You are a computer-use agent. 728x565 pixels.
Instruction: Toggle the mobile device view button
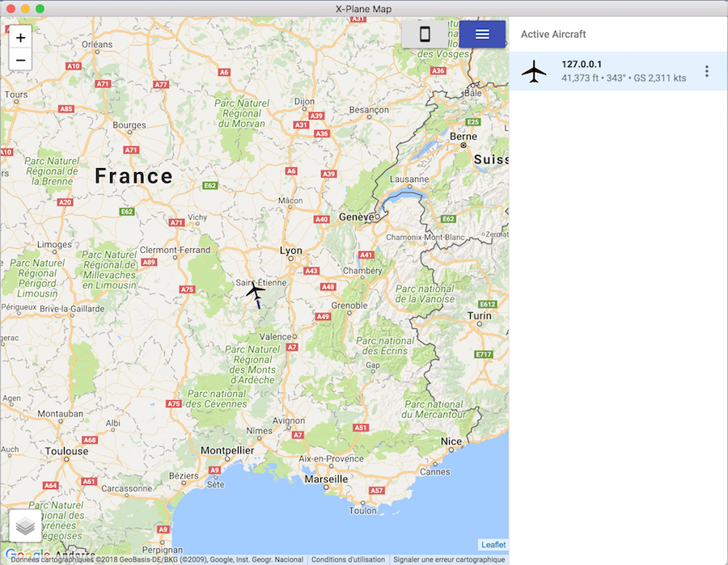(425, 34)
